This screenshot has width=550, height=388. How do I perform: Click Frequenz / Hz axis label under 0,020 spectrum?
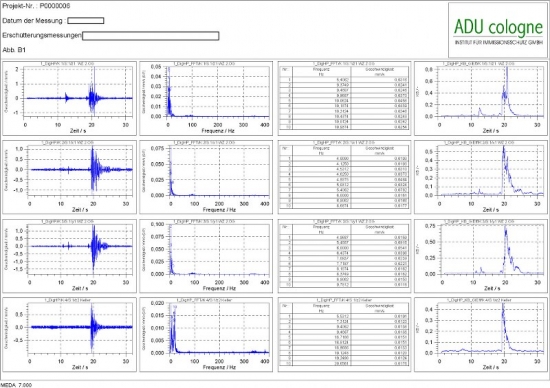219,367
